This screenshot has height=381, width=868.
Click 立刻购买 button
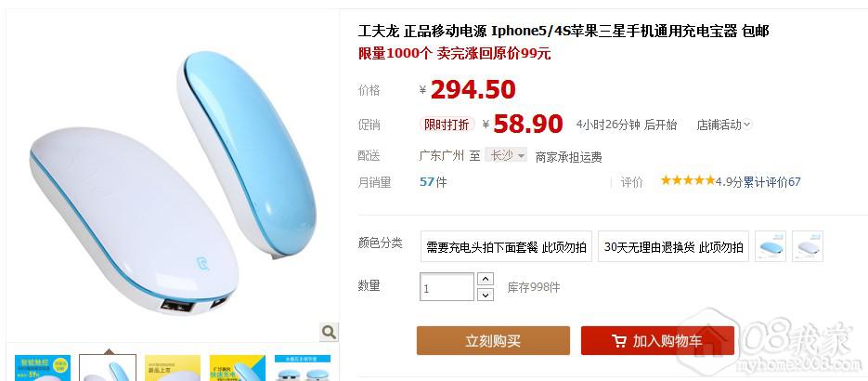pos(493,340)
